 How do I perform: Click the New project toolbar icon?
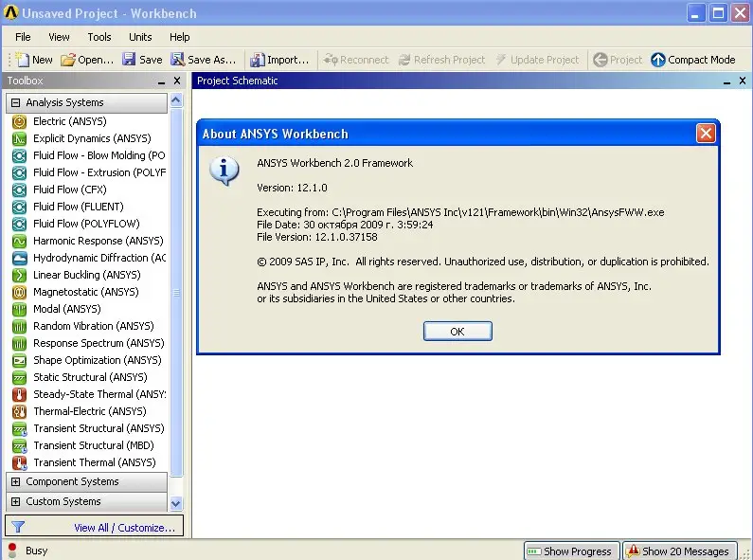[x=22, y=60]
